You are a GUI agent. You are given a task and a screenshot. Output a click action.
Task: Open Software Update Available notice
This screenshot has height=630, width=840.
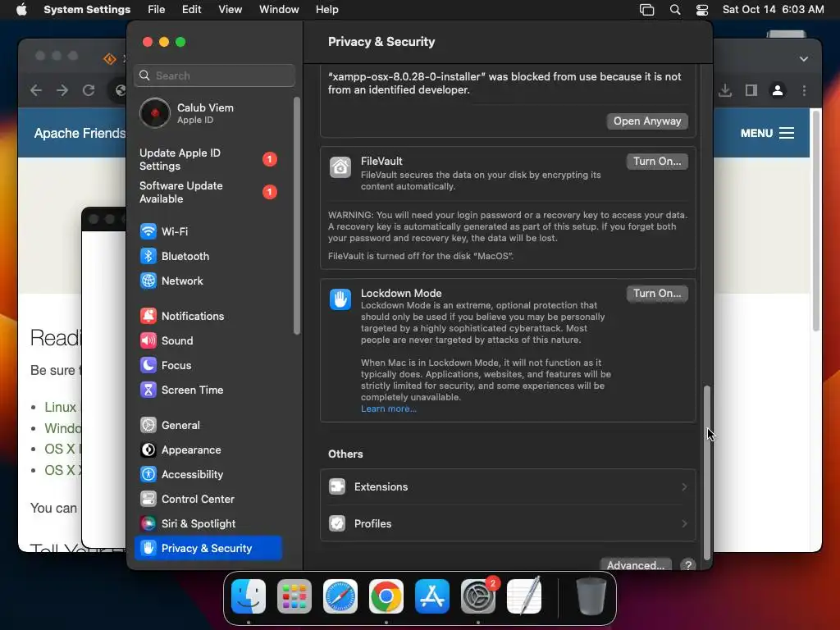click(x=208, y=192)
